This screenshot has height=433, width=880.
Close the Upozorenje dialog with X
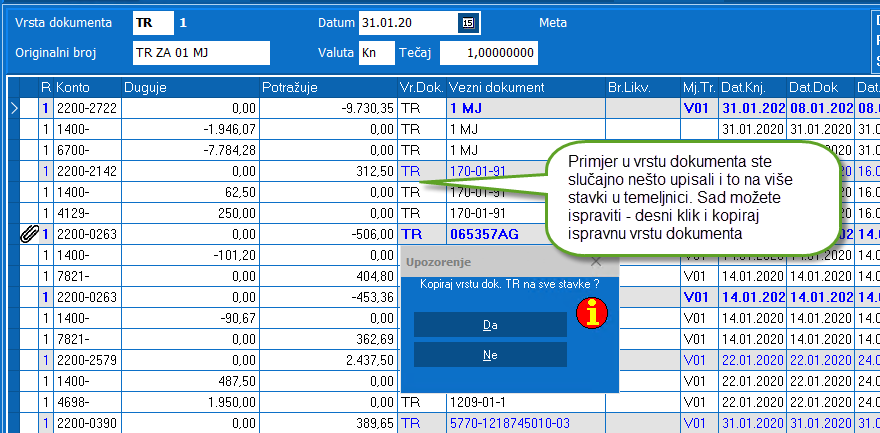[x=596, y=262]
